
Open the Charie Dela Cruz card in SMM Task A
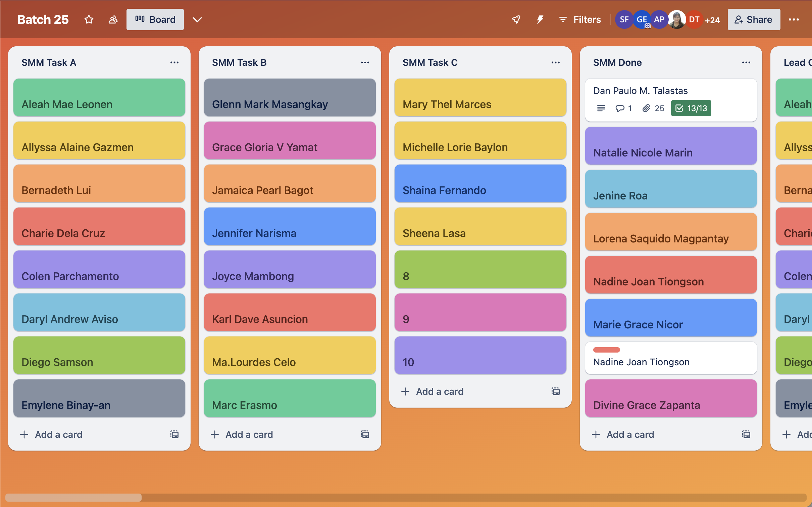[x=99, y=226]
